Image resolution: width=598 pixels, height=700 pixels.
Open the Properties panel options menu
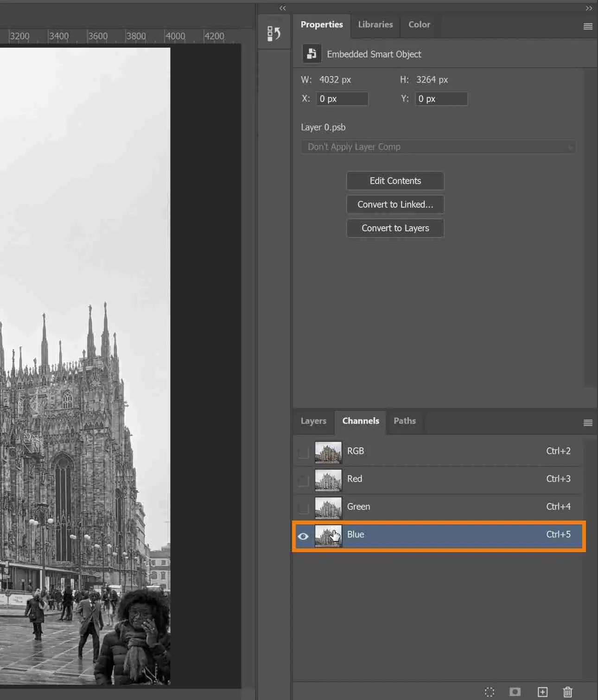(x=588, y=26)
